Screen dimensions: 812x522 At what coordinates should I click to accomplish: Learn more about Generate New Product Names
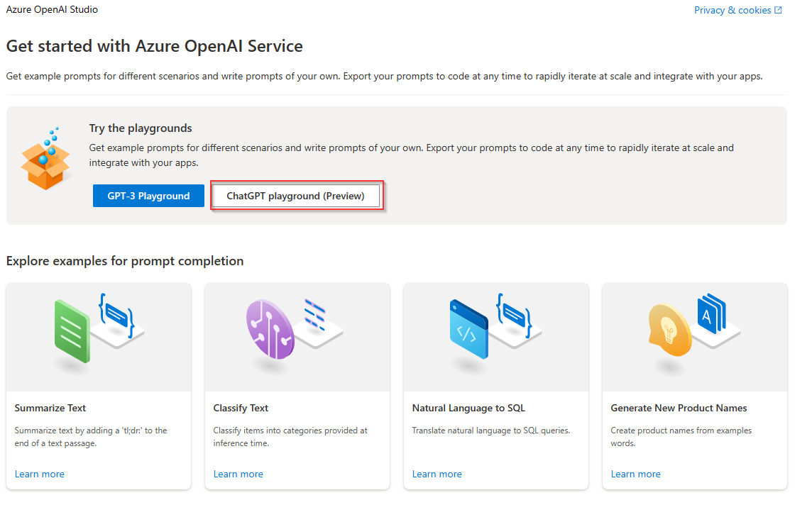(x=635, y=474)
